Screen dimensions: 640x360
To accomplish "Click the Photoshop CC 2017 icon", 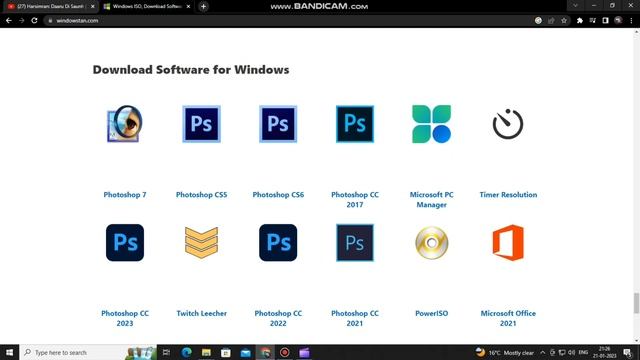I will pos(355,124).
